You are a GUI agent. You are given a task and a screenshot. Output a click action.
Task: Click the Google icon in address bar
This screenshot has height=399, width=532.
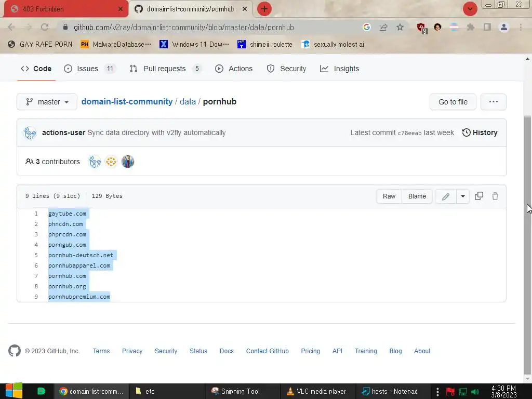(x=366, y=27)
